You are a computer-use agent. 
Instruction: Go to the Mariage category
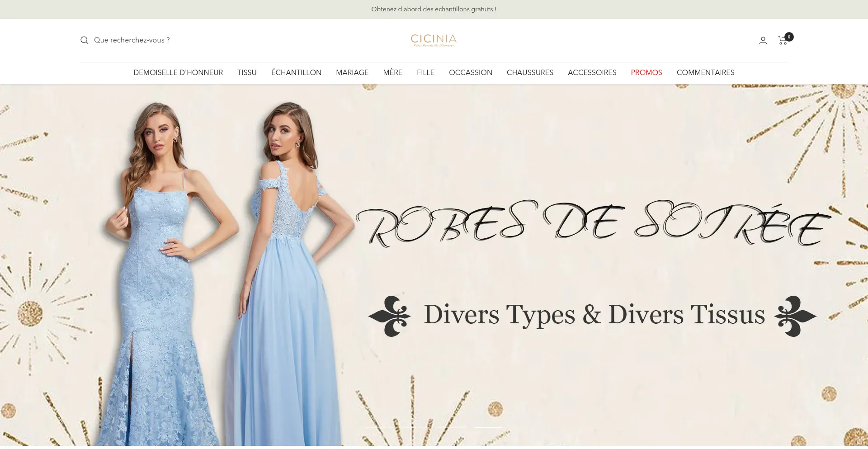[352, 72]
